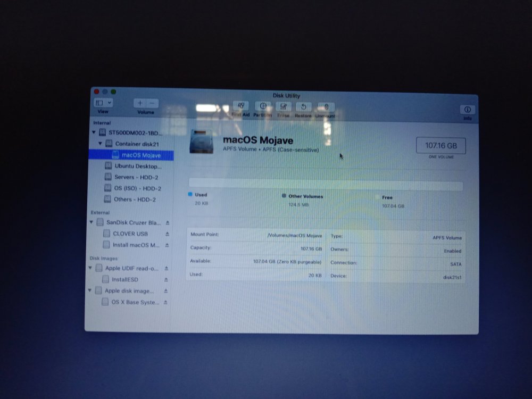The image size is (532, 399).
Task: Click the Type value APFS Volume
Action: click(x=447, y=238)
